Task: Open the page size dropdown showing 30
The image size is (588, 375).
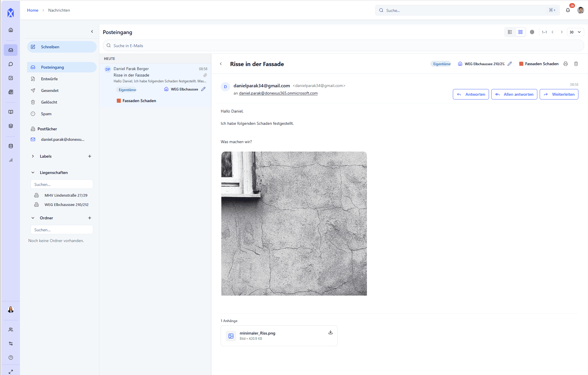Action: tap(575, 32)
